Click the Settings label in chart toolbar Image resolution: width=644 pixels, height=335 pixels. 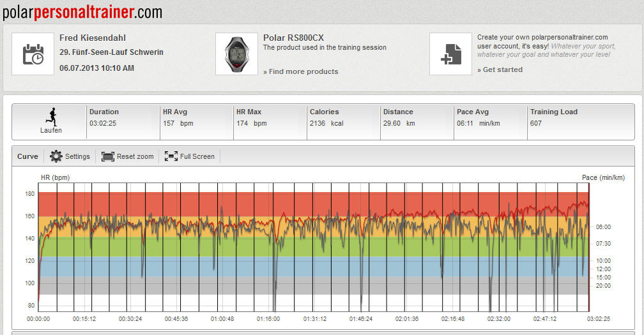coord(77,156)
